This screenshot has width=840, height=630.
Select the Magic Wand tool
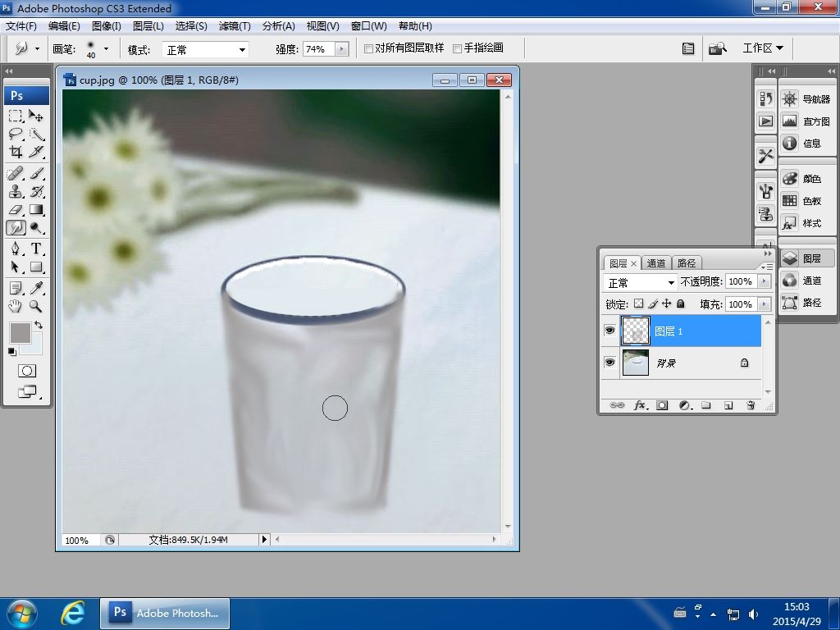pos(36,134)
